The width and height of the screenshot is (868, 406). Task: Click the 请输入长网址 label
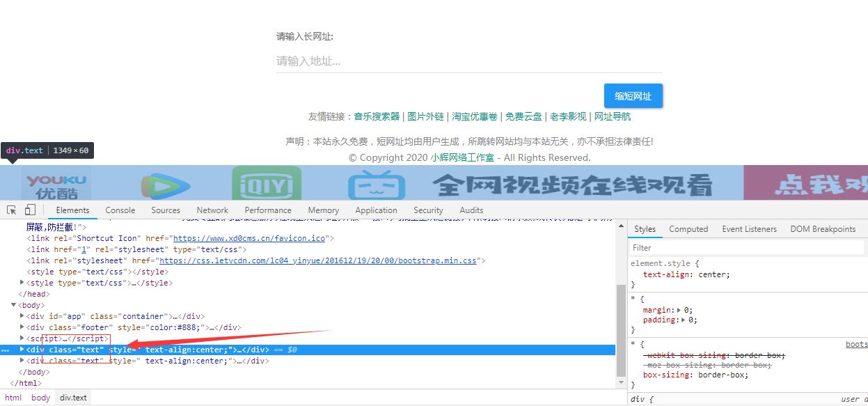pos(305,37)
